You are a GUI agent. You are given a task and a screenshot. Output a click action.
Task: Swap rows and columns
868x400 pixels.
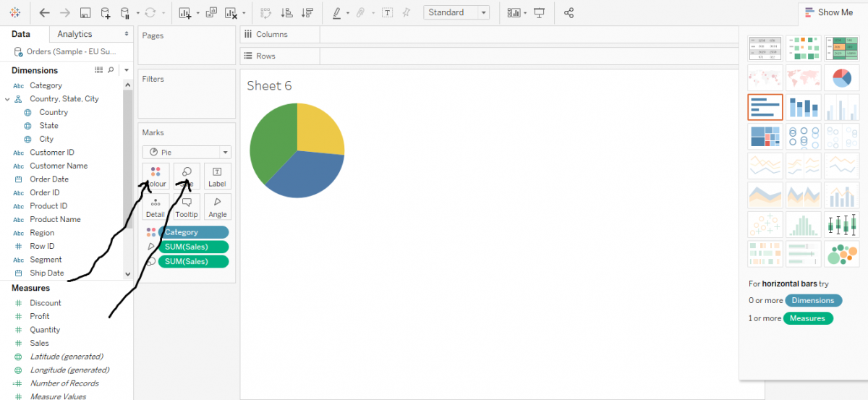pyautogui.click(x=265, y=13)
